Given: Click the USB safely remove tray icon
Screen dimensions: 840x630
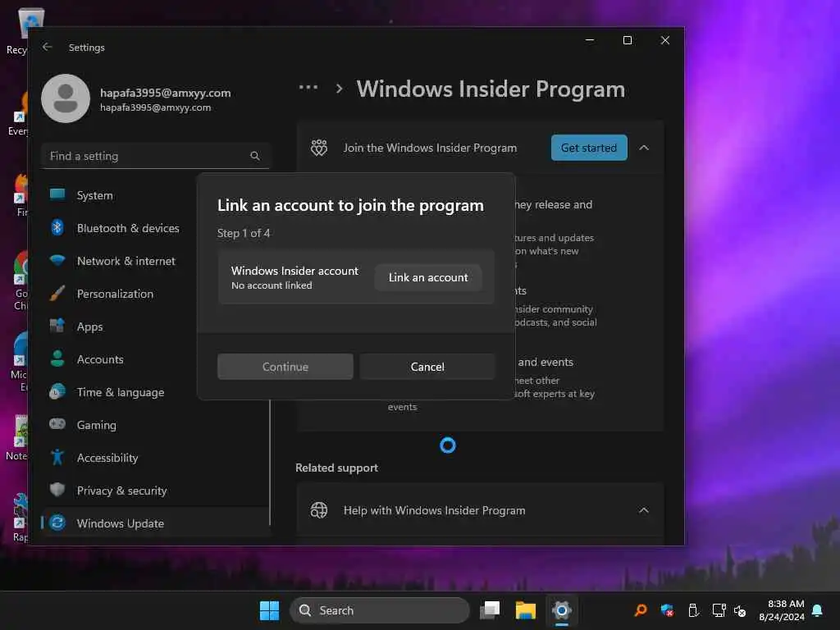Looking at the screenshot, I should pos(692,610).
